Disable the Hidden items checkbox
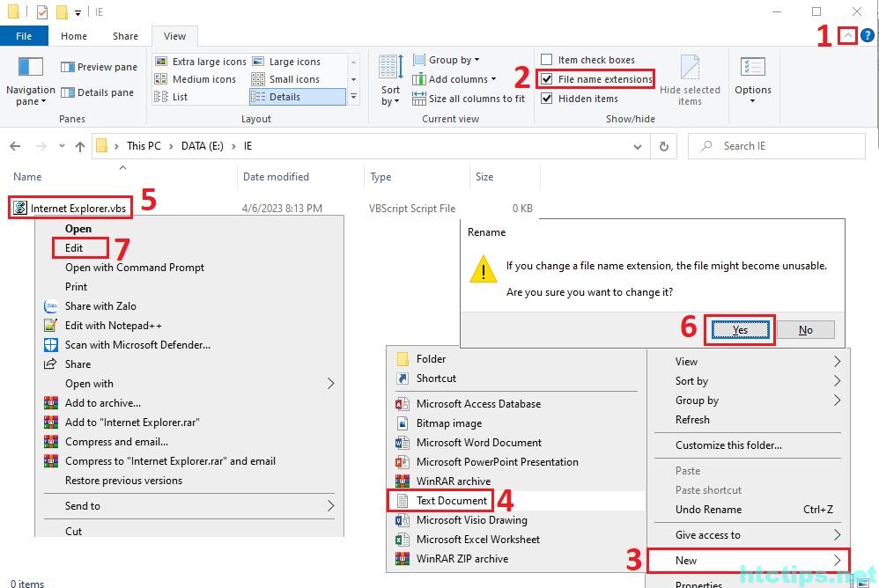The width and height of the screenshot is (879, 588). (547, 99)
